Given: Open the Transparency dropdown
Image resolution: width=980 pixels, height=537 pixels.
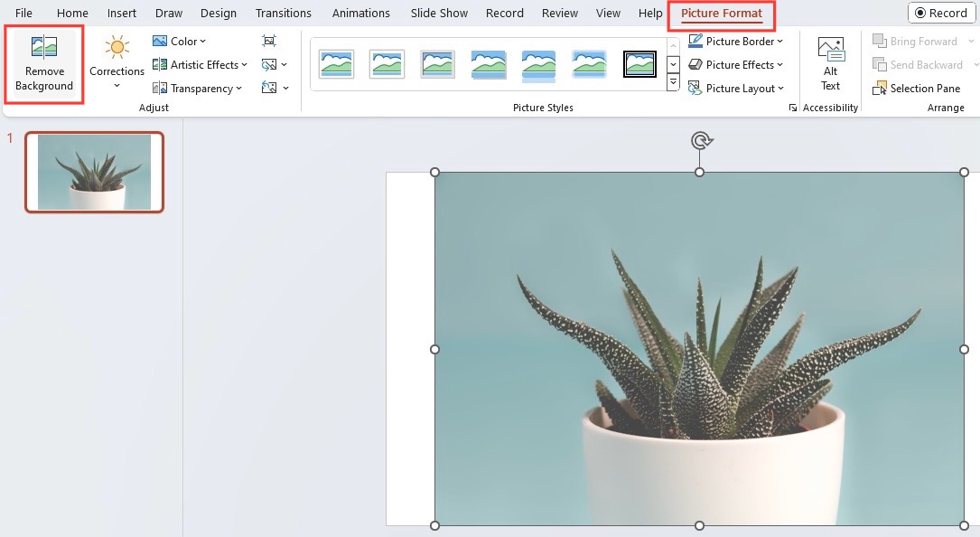Looking at the screenshot, I should [x=198, y=89].
